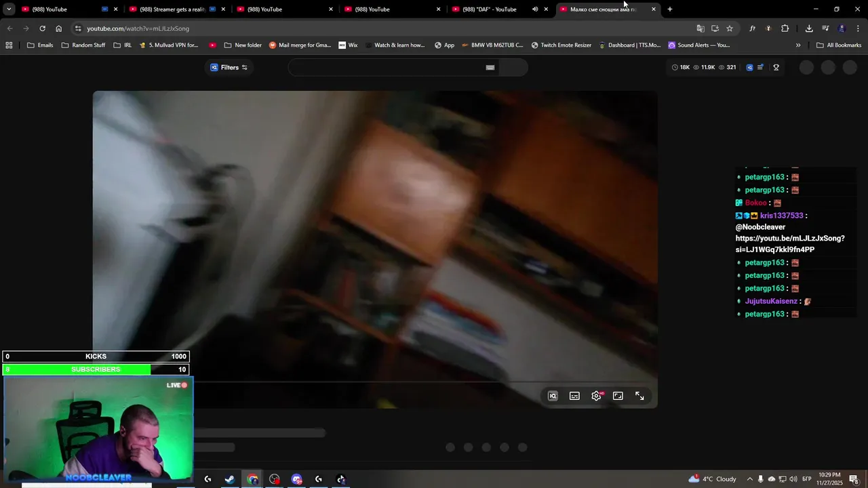Screen dimensions: 868x488
Task: Mute the DAF tab audio icon
Action: [x=535, y=9]
